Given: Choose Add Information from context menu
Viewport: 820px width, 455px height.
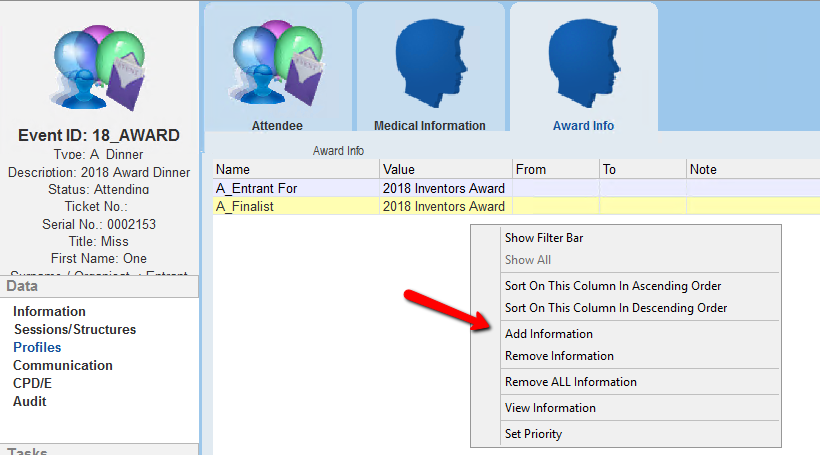Looking at the screenshot, I should pos(548,334).
